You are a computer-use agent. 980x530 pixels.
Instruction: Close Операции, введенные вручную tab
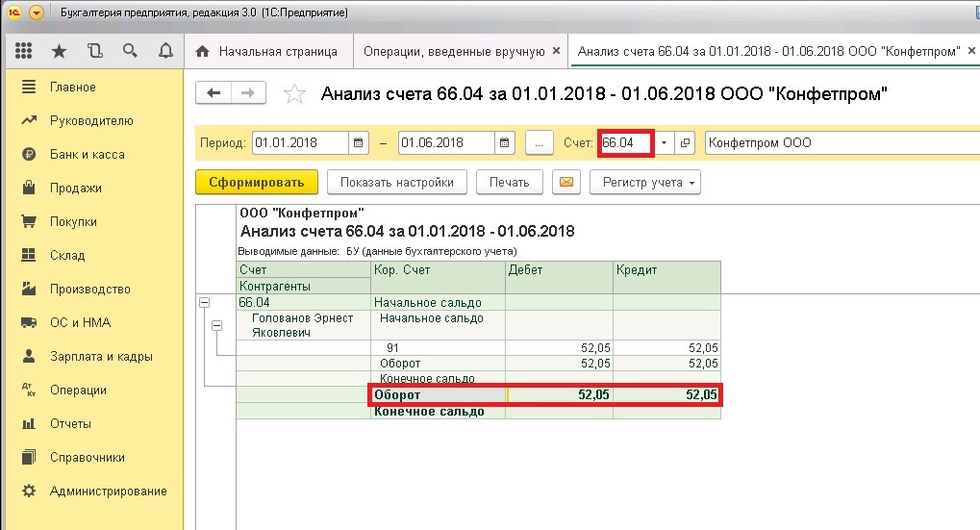[556, 51]
